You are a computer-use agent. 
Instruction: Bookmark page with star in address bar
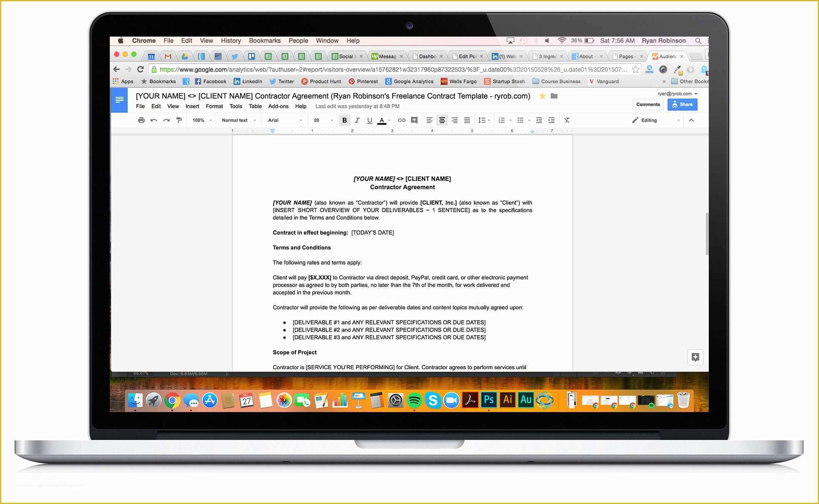(x=635, y=69)
